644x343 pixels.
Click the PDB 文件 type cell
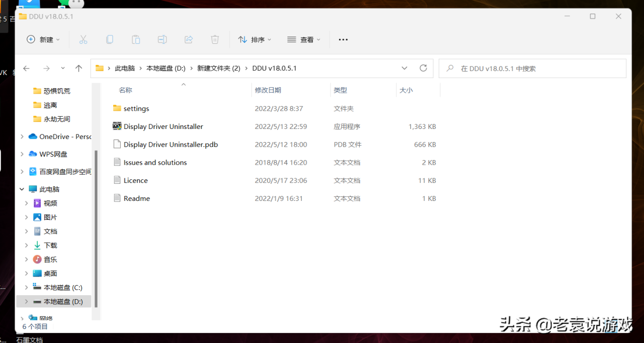click(348, 145)
